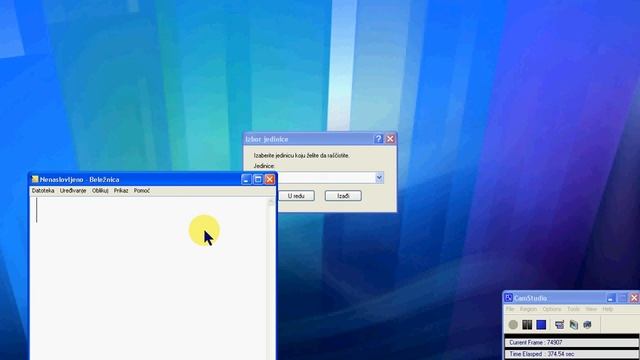
Task: Stop recording with the blue square button
Action: coord(541,324)
